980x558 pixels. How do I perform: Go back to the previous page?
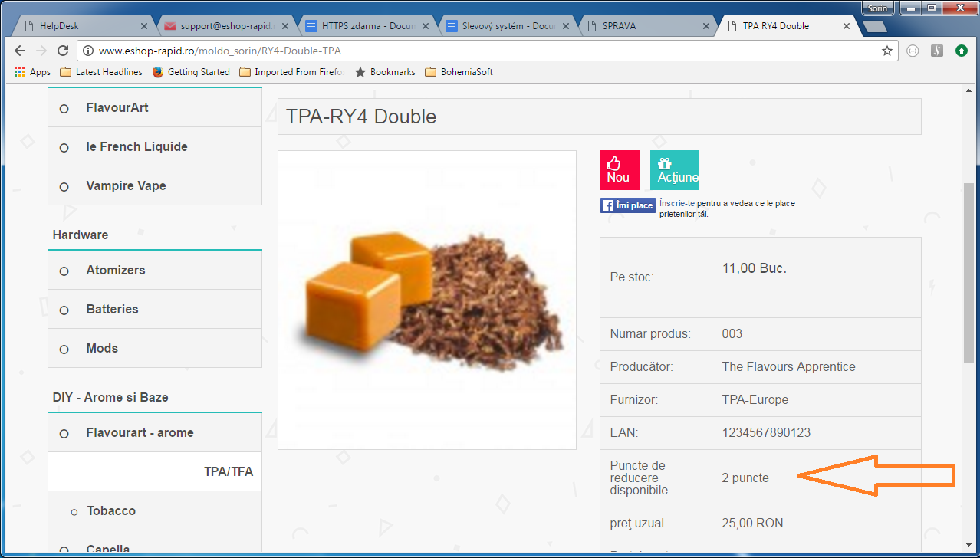click(x=21, y=51)
